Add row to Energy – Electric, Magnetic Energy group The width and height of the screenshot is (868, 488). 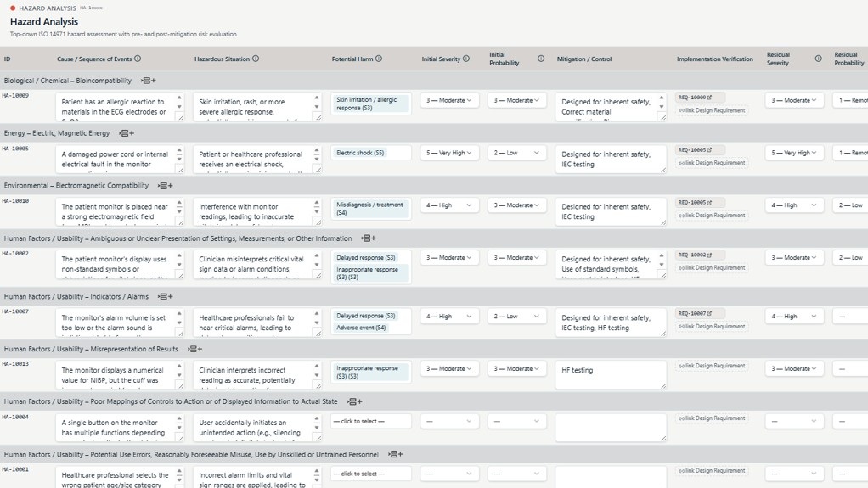coord(127,133)
